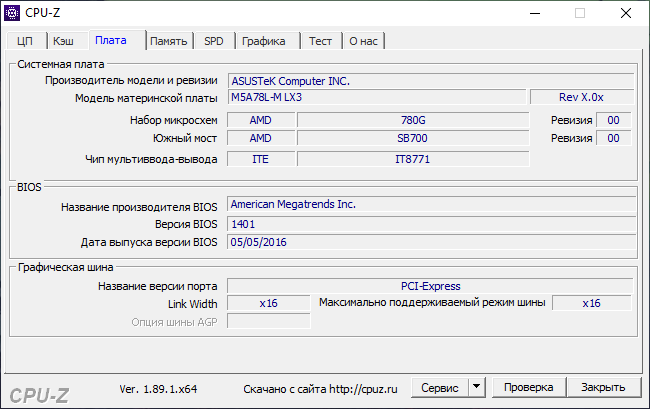
Task: Select the 780G chipset value
Action: pyautogui.click(x=413, y=120)
